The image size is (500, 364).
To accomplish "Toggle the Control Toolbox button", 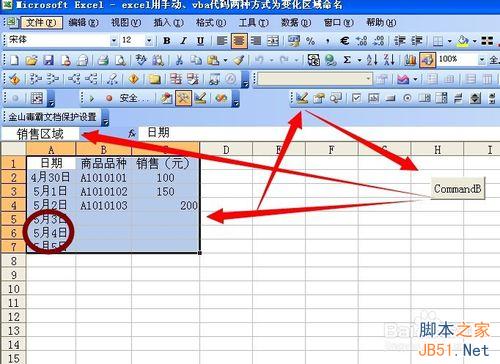I will tap(183, 98).
